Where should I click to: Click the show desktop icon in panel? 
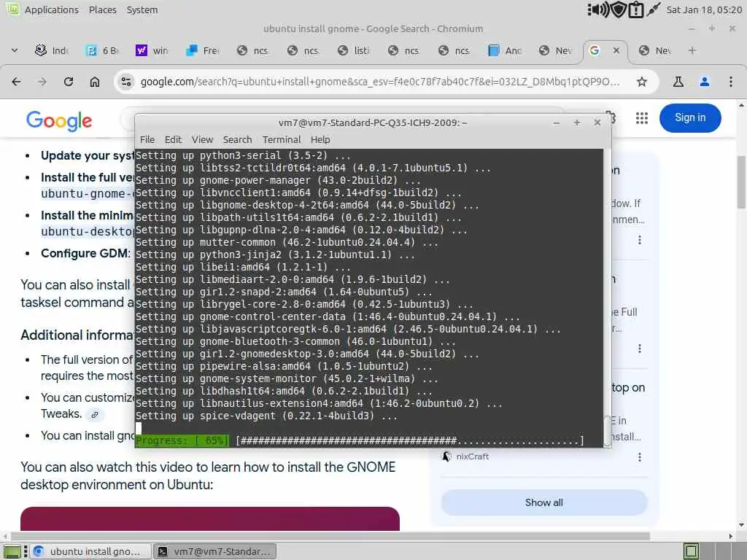(12, 551)
